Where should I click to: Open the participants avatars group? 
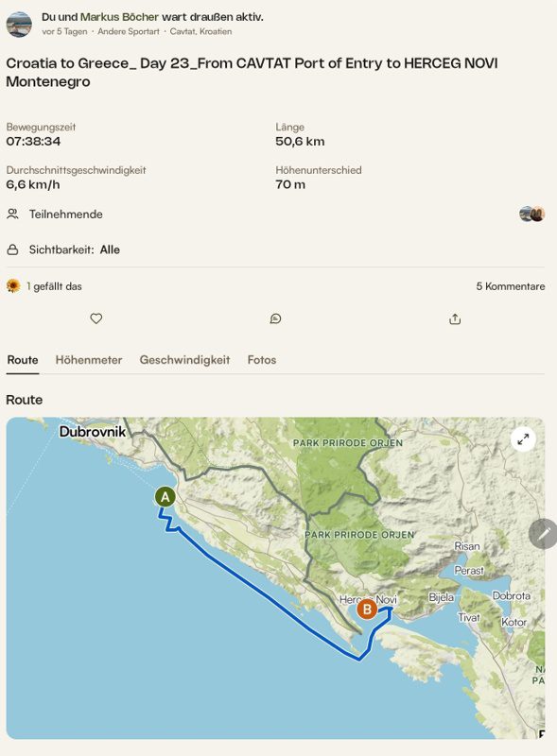531,214
